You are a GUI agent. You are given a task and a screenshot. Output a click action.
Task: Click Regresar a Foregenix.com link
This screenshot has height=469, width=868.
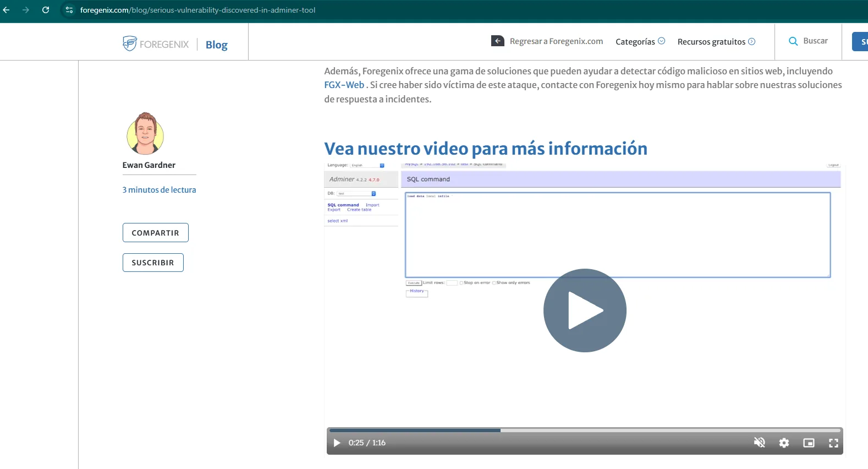tap(556, 41)
